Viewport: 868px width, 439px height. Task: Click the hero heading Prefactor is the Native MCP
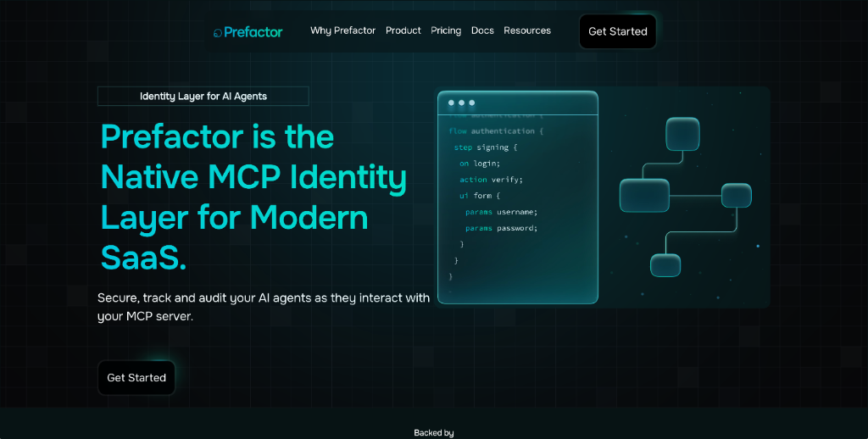(x=253, y=197)
